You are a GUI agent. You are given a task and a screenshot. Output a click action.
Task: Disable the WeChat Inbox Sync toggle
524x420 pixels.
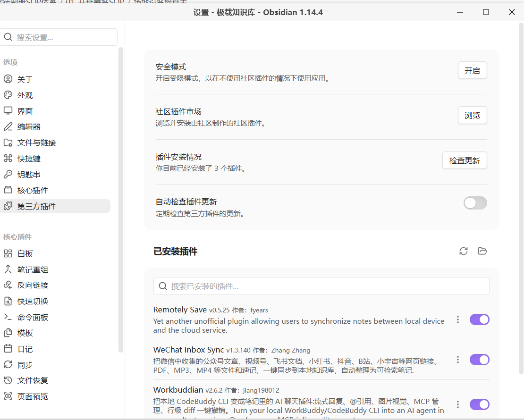coord(480,360)
